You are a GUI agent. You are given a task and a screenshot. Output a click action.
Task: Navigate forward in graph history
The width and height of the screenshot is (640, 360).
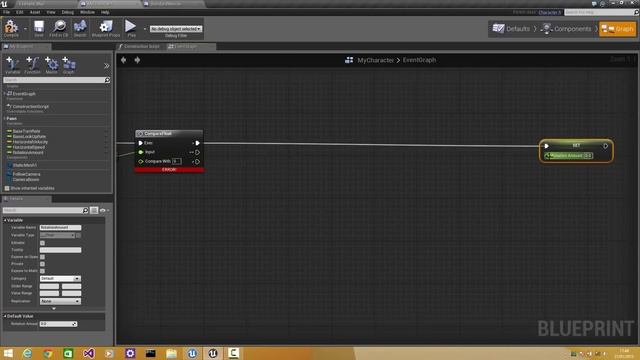pos(137,60)
